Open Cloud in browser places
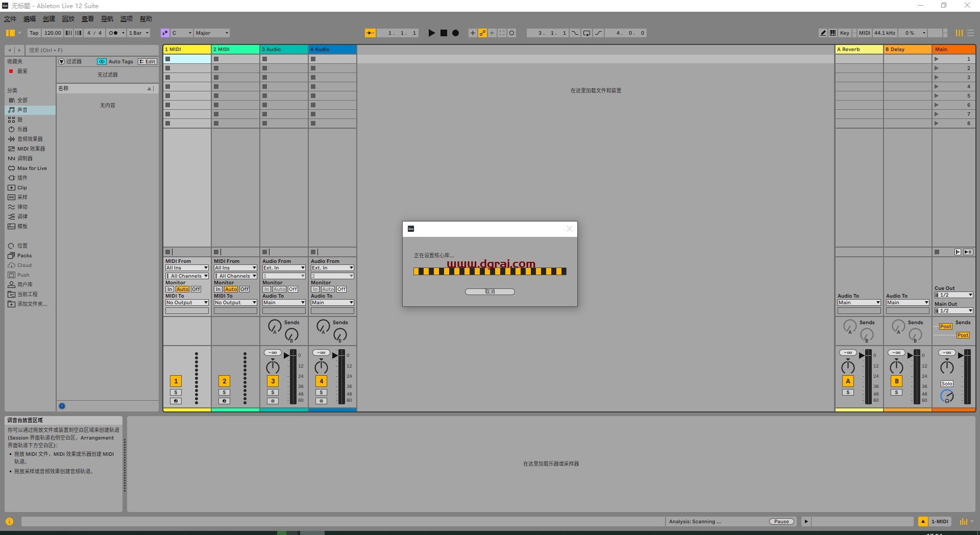The image size is (980, 535). [x=31, y=265]
